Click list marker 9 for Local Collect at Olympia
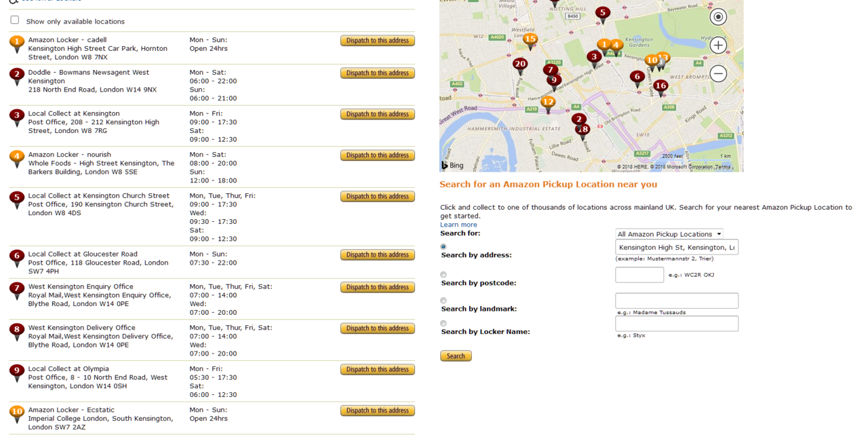Image resolution: width=868 pixels, height=437 pixels. pos(17,373)
